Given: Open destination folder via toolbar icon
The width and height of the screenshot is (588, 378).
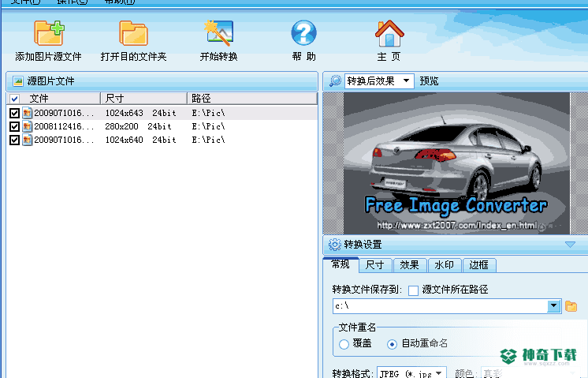Looking at the screenshot, I should click(133, 33).
